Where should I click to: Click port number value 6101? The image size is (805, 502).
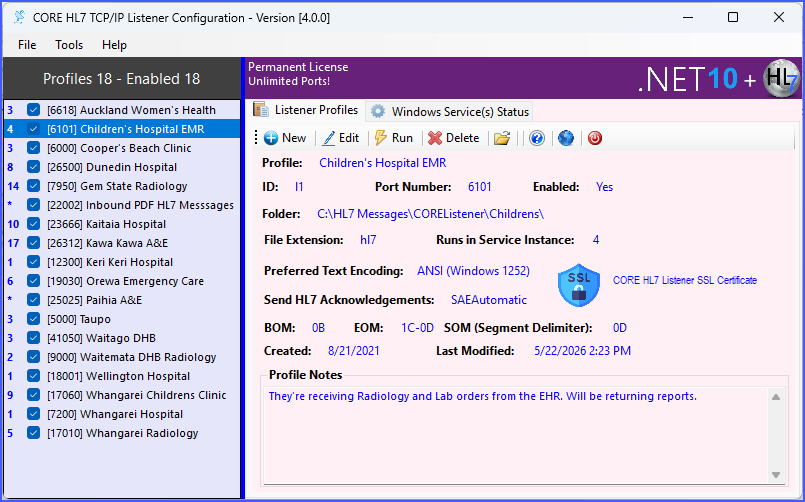tap(480, 187)
